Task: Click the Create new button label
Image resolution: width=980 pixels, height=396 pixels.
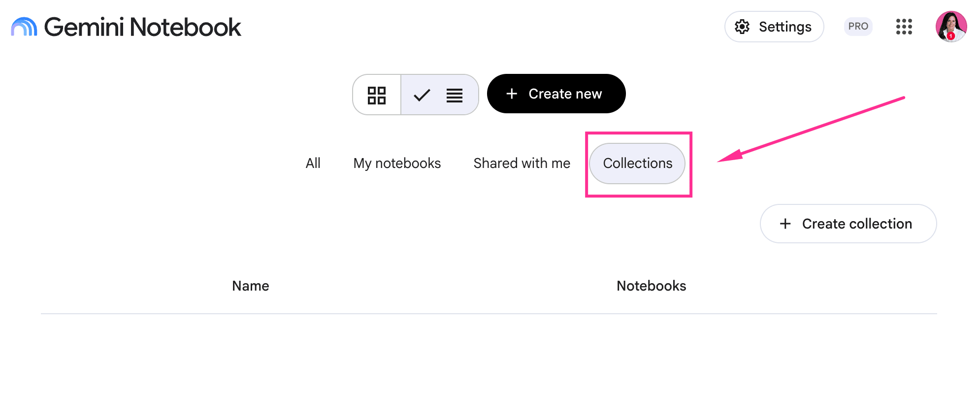Action: point(565,94)
